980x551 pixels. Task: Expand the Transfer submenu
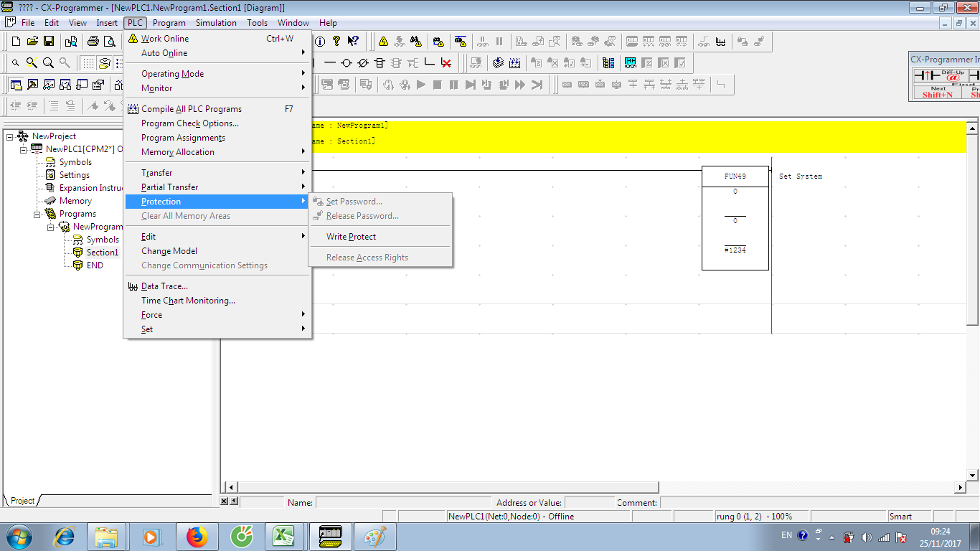[x=217, y=173]
